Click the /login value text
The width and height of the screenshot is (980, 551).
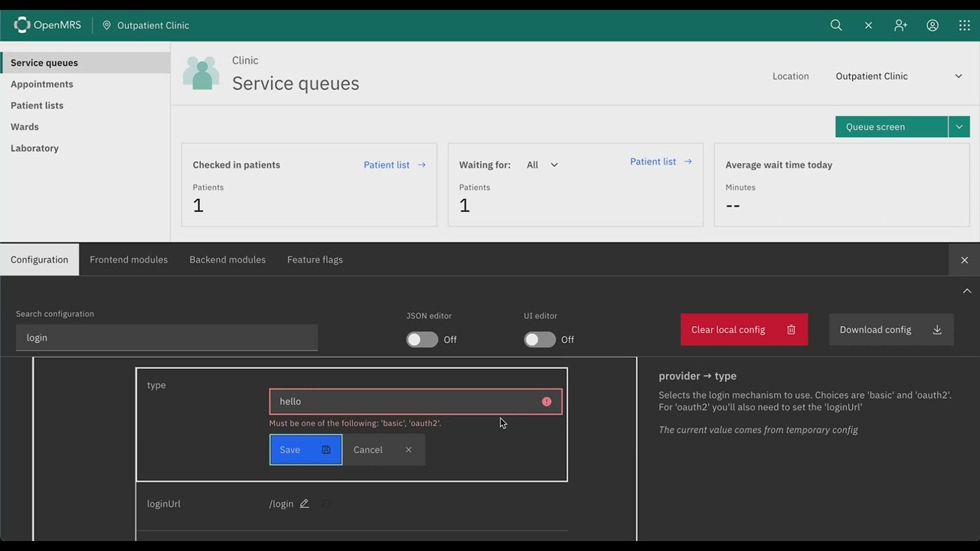pos(281,504)
